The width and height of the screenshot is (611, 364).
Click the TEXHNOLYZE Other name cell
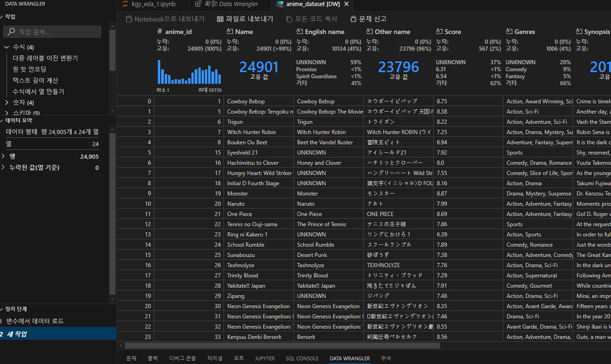pyautogui.click(x=398, y=265)
